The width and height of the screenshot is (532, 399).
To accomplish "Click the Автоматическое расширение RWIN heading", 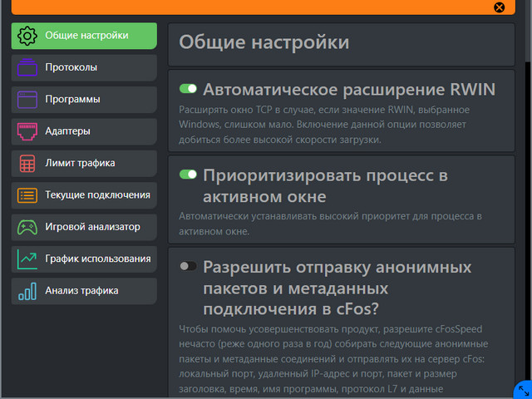I will [349, 89].
